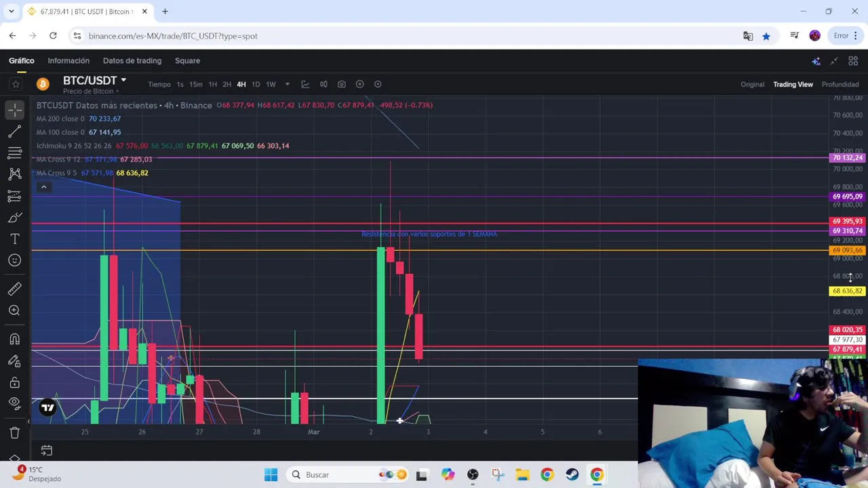Click the add circle-plus icon
Image resolution: width=868 pixels, height=488 pixels.
pyautogui.click(x=360, y=84)
